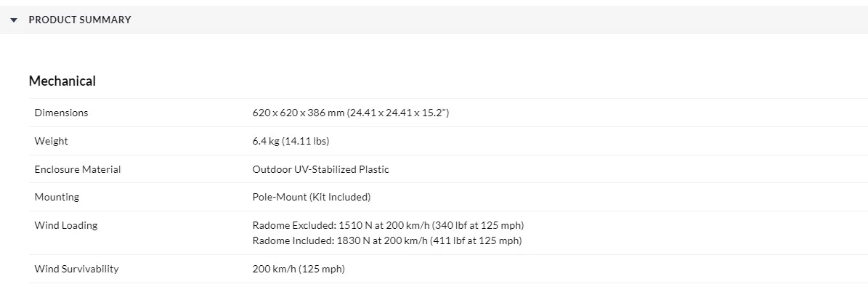
Task: Click the 200 km/h (125 mph) survivability value
Action: pyautogui.click(x=299, y=269)
